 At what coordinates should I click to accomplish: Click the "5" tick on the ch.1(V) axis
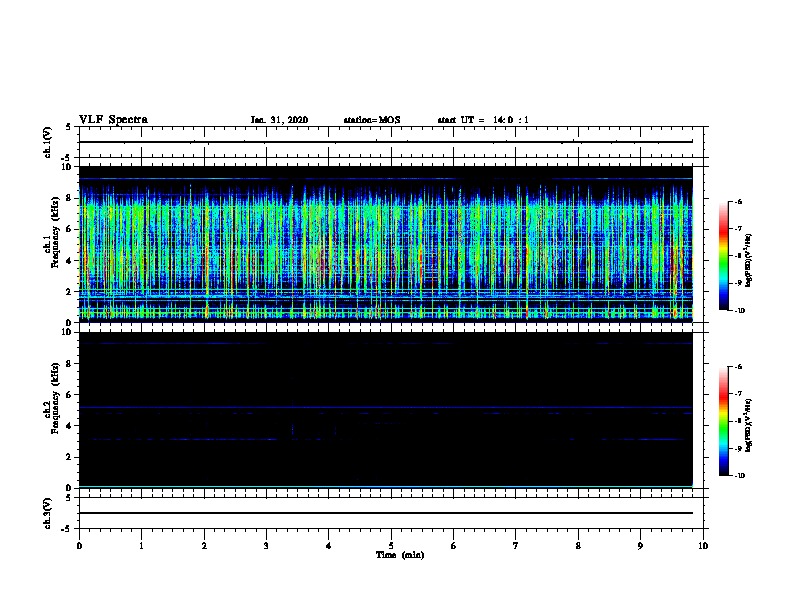pos(69,127)
